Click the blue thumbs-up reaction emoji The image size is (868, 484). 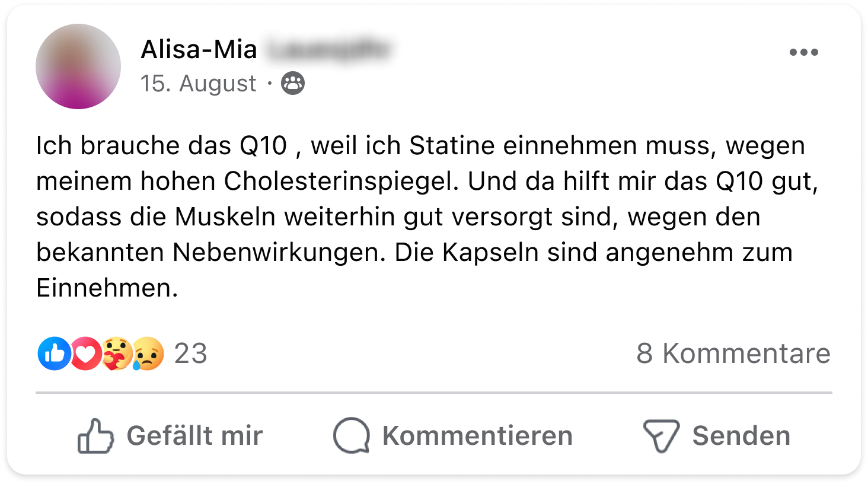(x=54, y=354)
